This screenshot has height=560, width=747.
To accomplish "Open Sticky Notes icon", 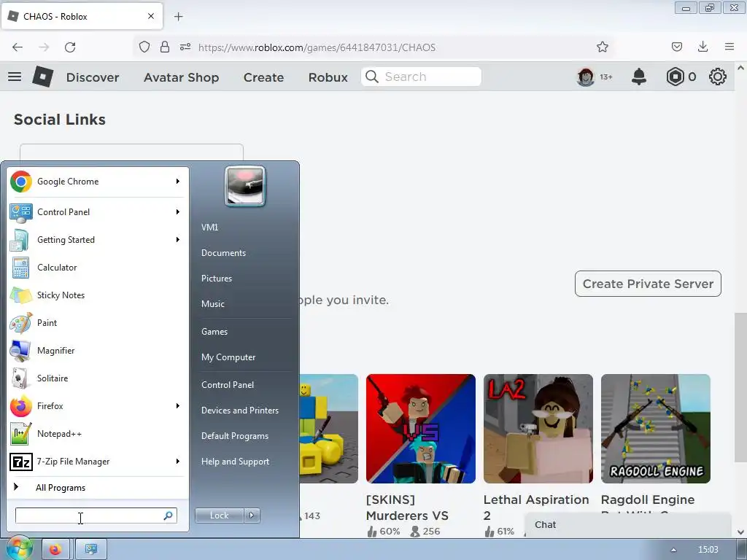I will (x=21, y=295).
